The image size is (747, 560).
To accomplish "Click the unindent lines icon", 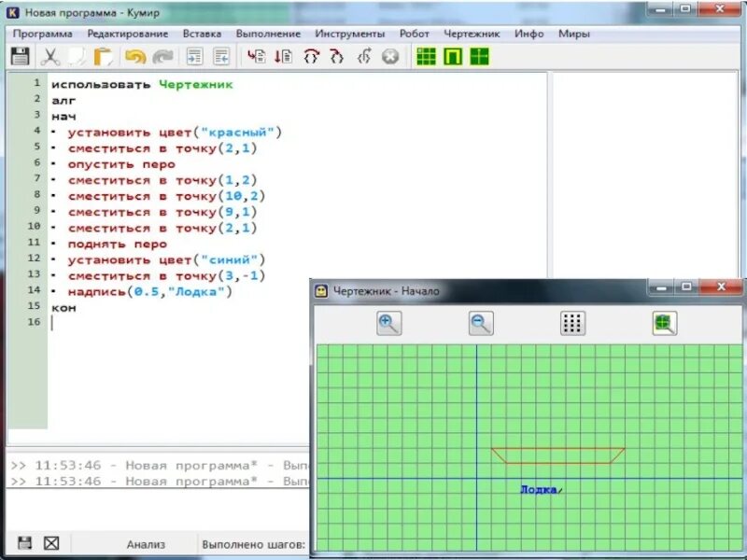I will (221, 56).
